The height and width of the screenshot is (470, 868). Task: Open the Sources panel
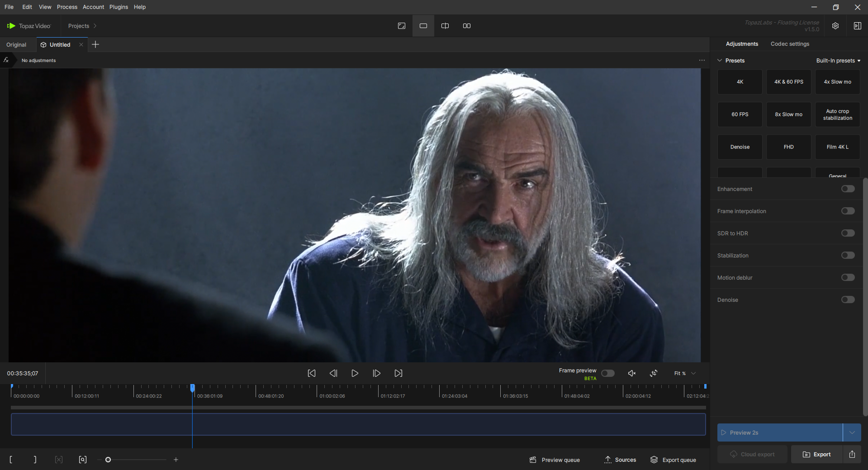click(620, 460)
